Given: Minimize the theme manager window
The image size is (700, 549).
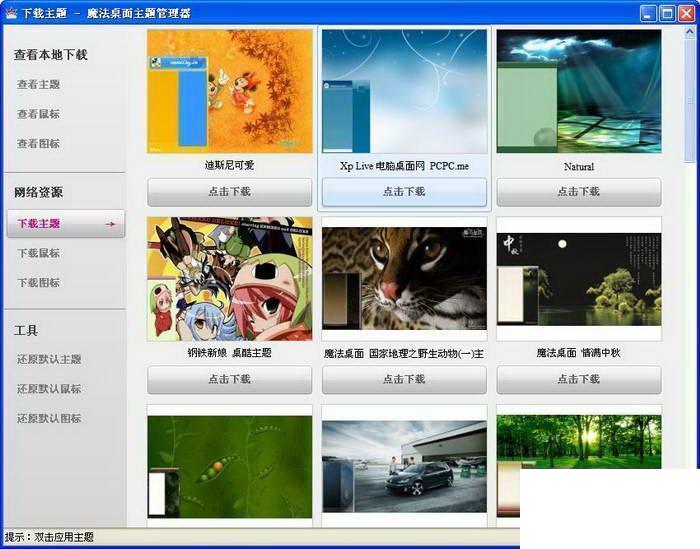Looking at the screenshot, I should point(648,13).
